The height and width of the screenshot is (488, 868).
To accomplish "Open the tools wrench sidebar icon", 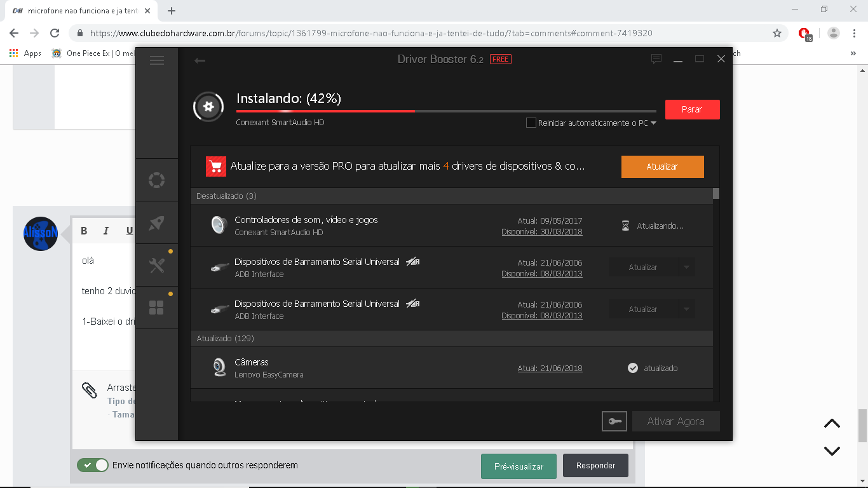I will point(156,265).
